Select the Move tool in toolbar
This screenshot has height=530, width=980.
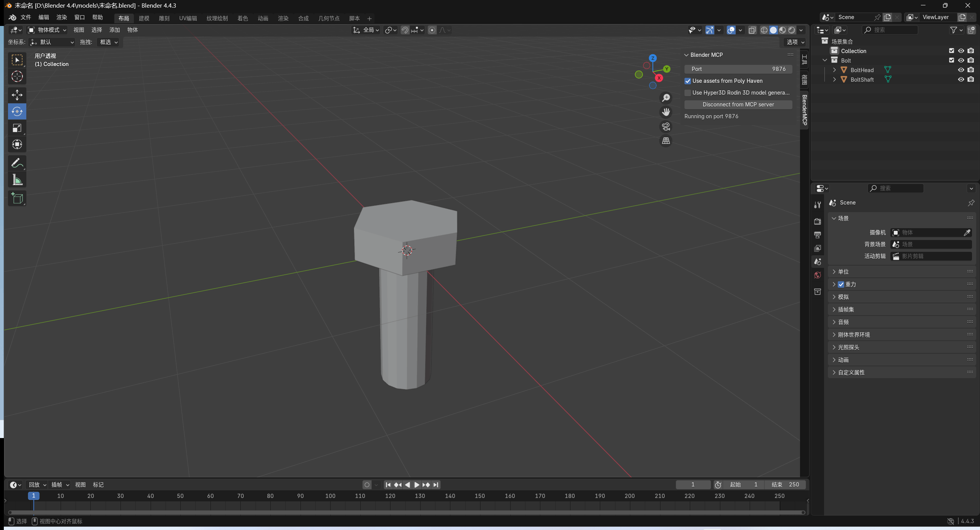coord(17,95)
